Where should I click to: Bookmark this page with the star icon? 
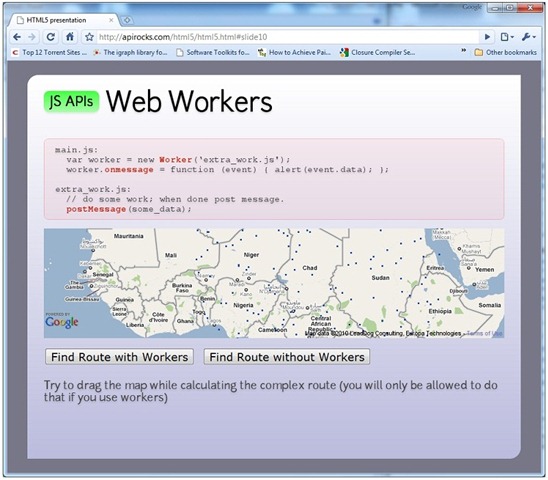[x=89, y=37]
